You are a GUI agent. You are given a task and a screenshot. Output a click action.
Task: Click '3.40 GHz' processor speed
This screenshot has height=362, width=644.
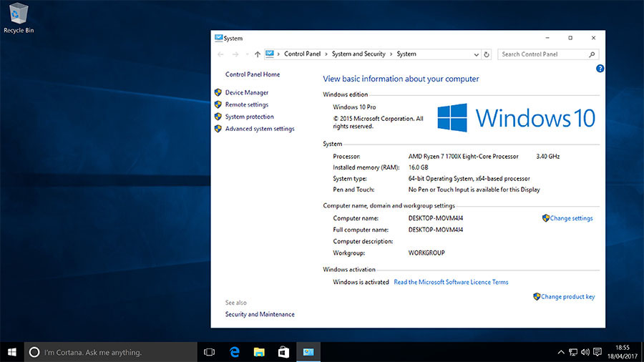[548, 157]
